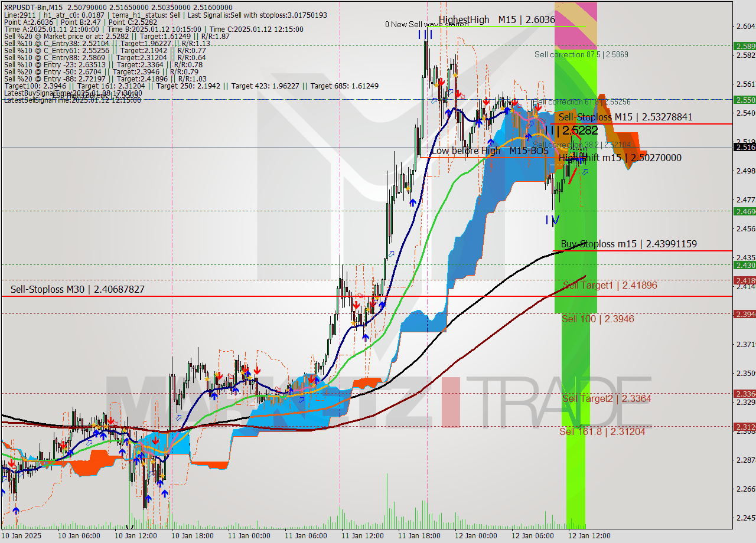Click the red 2.394 price axis tag
The height and width of the screenshot is (543, 756).
pos(744,314)
